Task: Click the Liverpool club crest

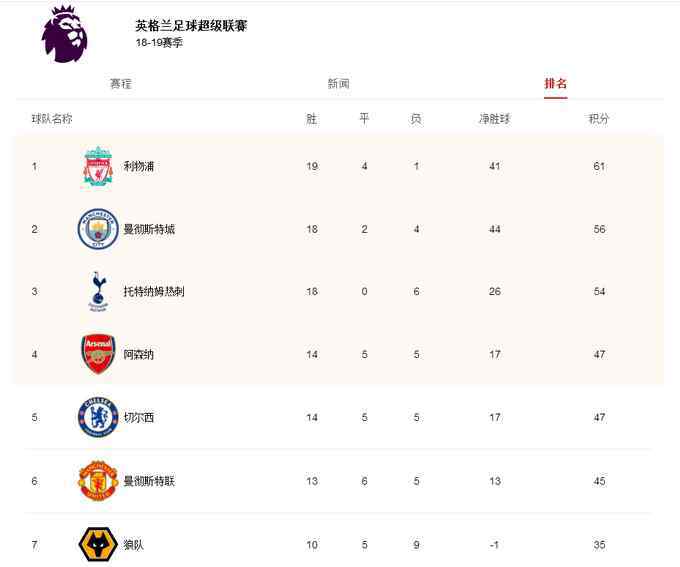Action: [98, 167]
